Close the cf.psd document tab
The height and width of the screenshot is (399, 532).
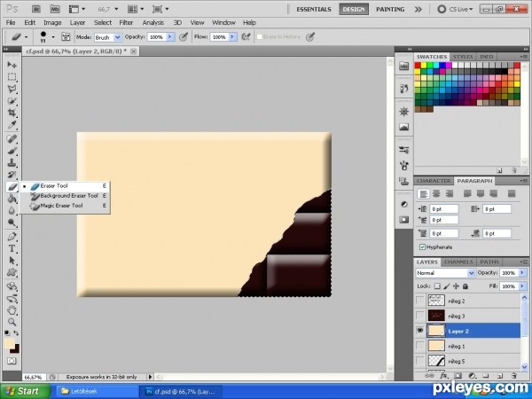pyautogui.click(x=134, y=51)
